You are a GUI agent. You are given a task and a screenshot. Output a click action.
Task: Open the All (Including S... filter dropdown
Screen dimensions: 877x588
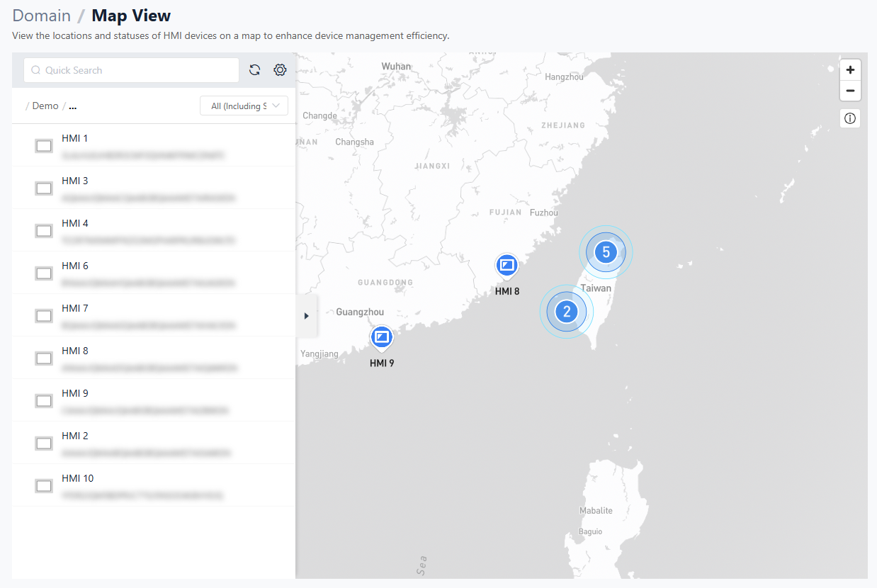tap(244, 106)
